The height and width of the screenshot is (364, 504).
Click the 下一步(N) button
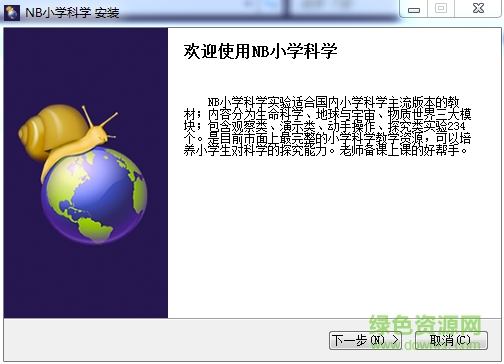(365, 340)
